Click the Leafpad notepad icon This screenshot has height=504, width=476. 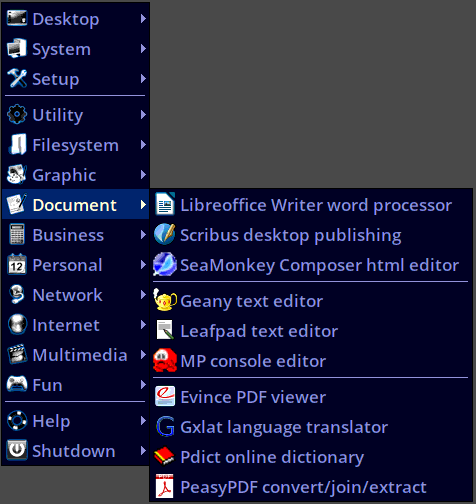165,330
